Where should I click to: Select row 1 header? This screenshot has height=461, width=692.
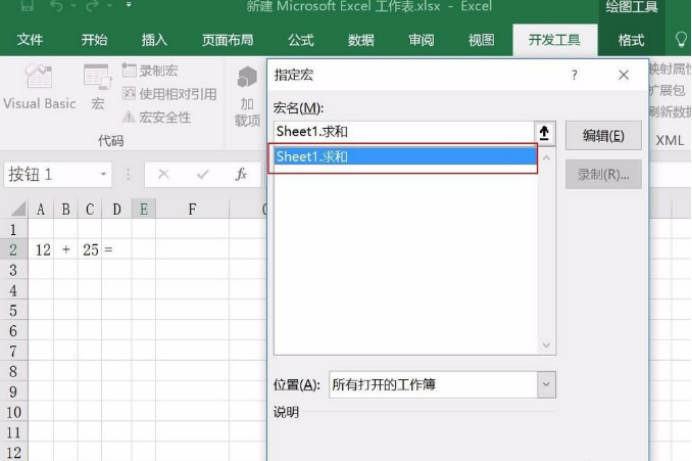(x=13, y=229)
